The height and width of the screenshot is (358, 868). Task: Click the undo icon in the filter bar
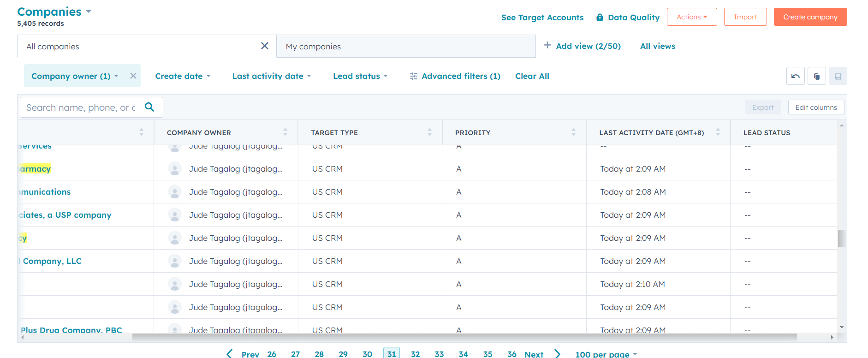[795, 76]
